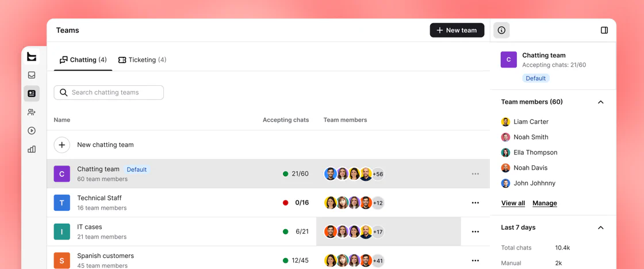
Task: Click Noah Davis in team members list
Action: (x=531, y=168)
